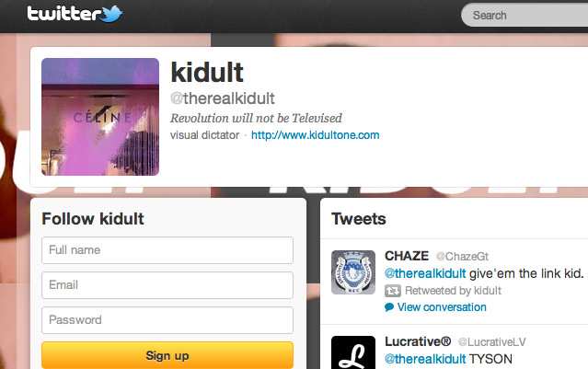588x369 pixels.
Task: Click the Email input field
Action: [x=167, y=285]
